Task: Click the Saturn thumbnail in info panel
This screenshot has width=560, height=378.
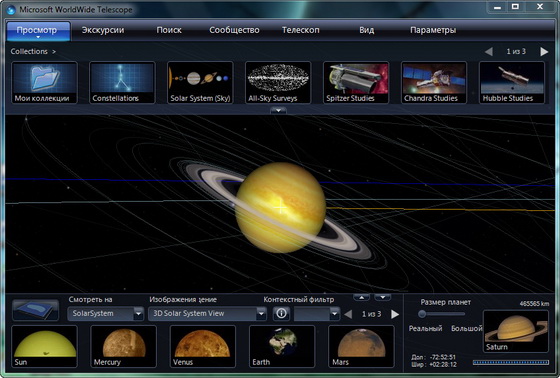Action: (516, 331)
